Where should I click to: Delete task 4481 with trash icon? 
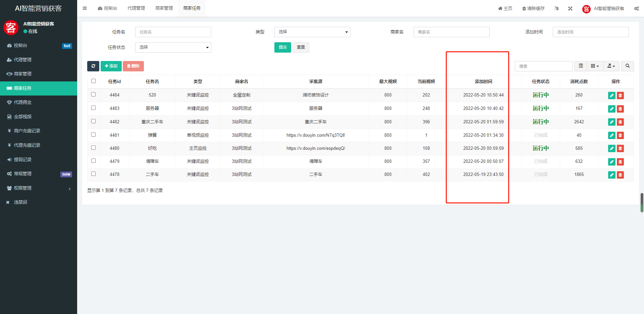[620, 135]
